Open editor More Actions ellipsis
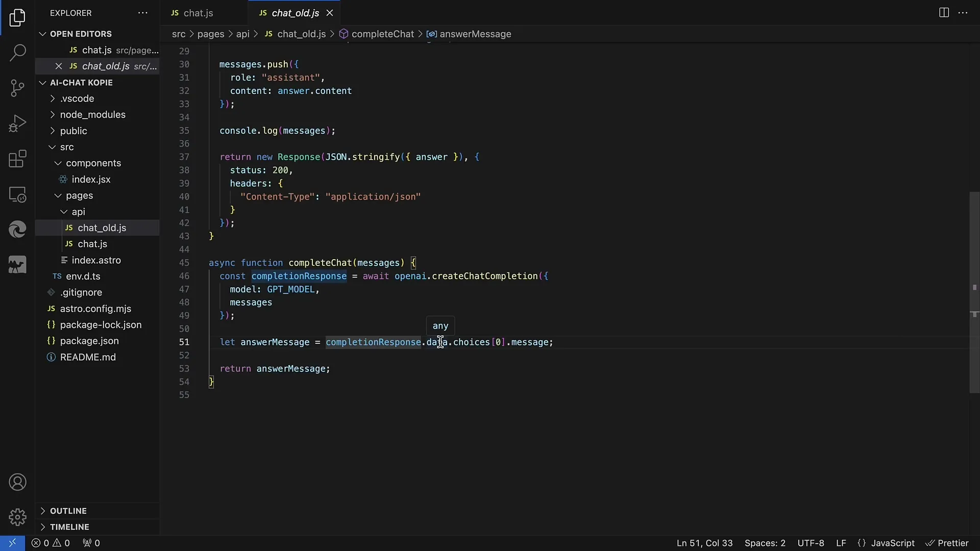The height and width of the screenshot is (551, 980). tap(963, 13)
